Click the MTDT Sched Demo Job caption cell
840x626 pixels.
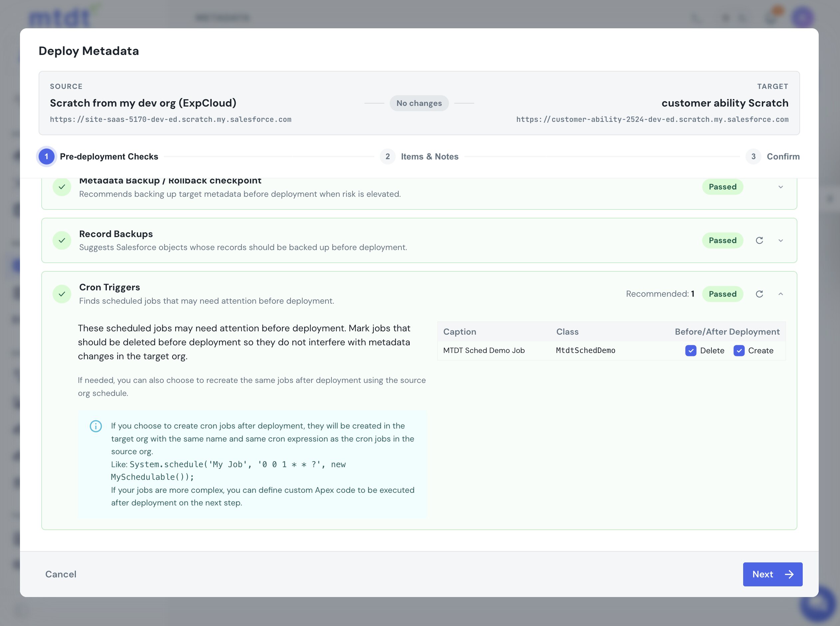pos(484,351)
